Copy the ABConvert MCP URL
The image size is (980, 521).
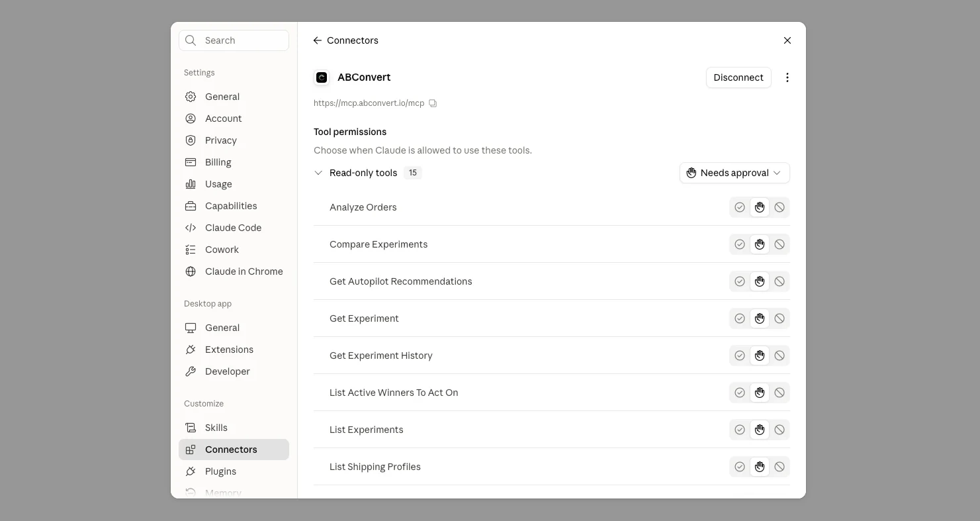pyautogui.click(x=433, y=103)
